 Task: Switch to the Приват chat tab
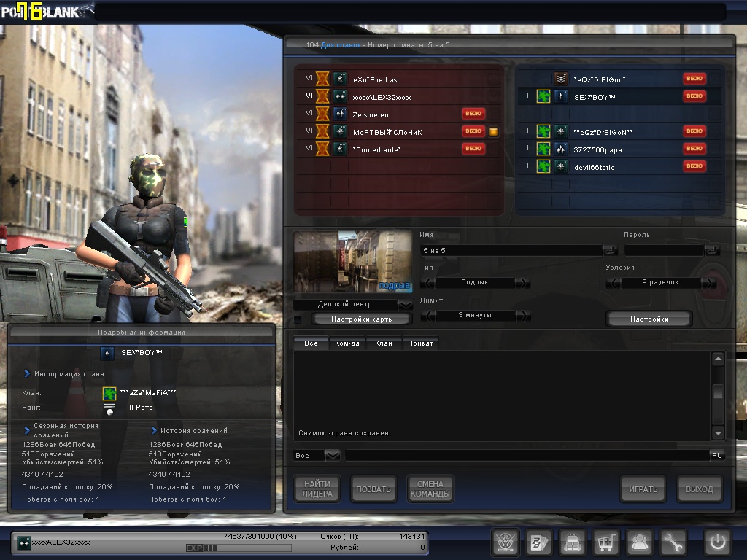(420, 343)
